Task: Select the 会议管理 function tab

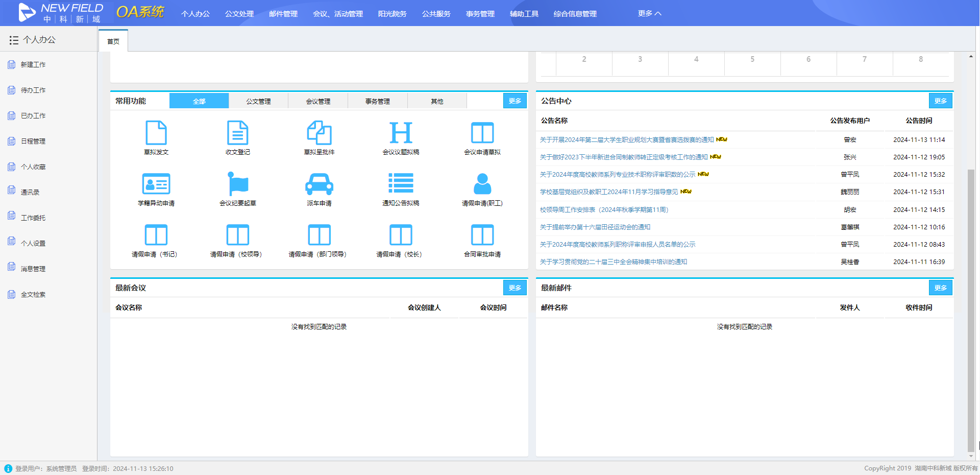Action: coord(318,101)
